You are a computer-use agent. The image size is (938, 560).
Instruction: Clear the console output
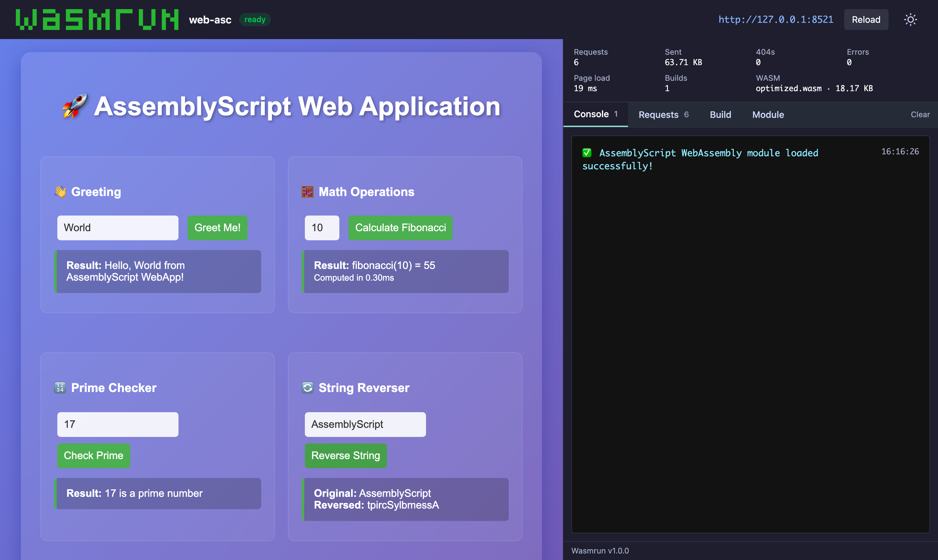click(x=920, y=114)
